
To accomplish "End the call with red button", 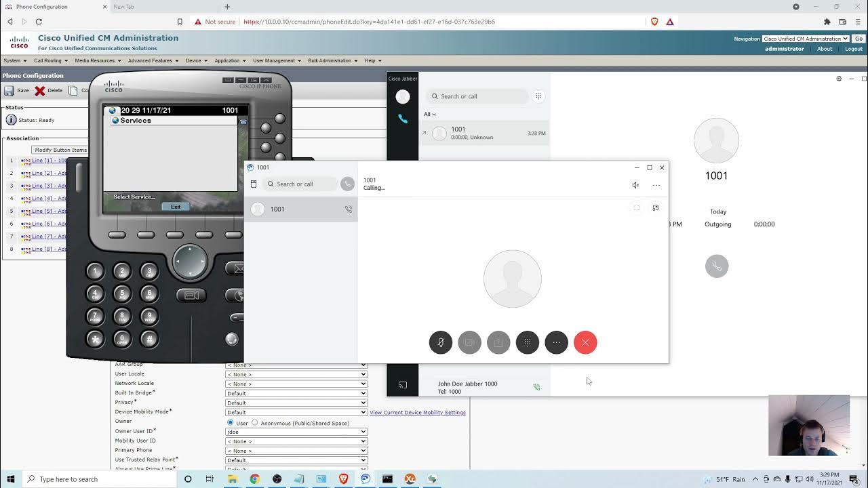I will pyautogui.click(x=585, y=342).
